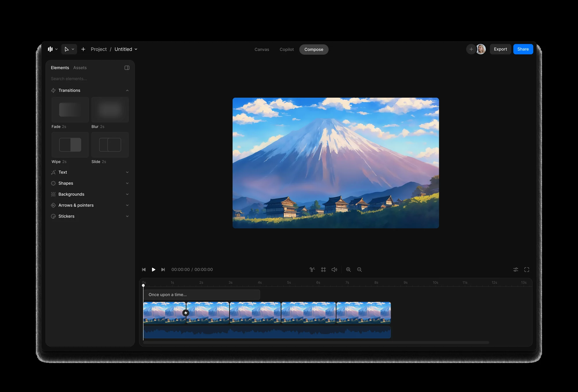Open the user profile avatar
The height and width of the screenshot is (392, 578).
pos(481,49)
